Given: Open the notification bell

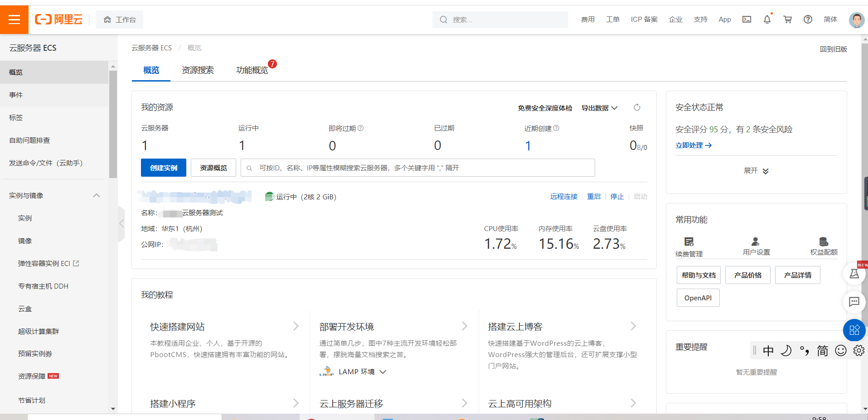Looking at the screenshot, I should [x=767, y=19].
